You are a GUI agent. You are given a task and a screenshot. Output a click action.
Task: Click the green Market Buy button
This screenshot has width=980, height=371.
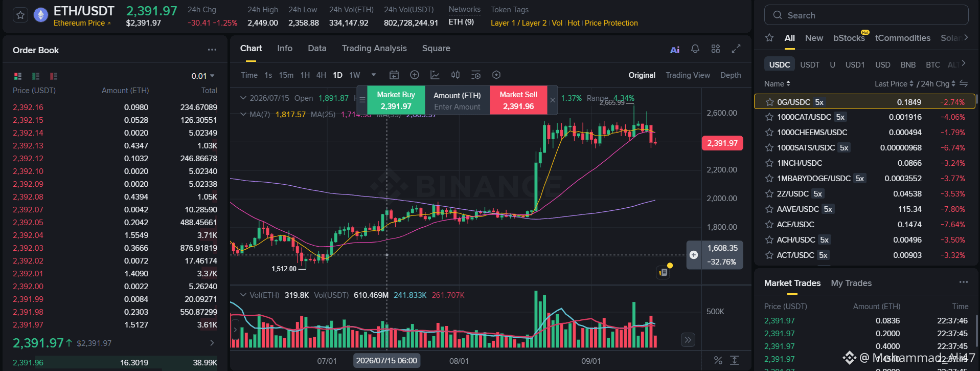tap(396, 100)
